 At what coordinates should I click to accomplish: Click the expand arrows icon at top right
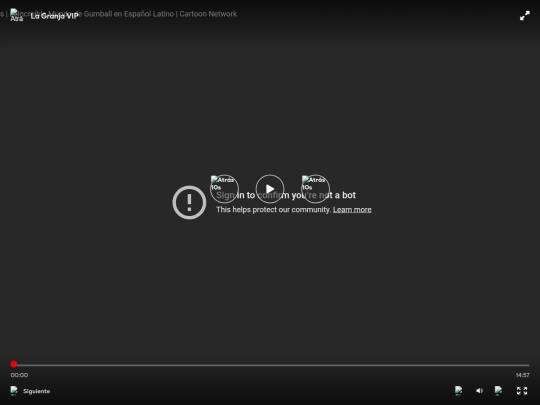pos(525,16)
